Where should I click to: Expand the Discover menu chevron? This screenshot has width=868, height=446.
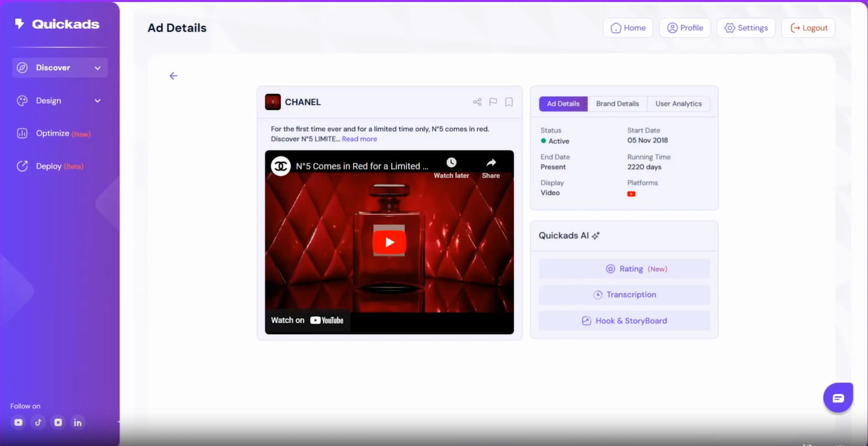pos(97,67)
